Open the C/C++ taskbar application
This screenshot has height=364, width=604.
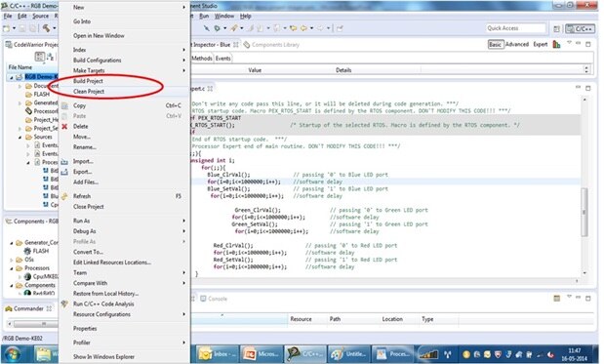point(304,353)
